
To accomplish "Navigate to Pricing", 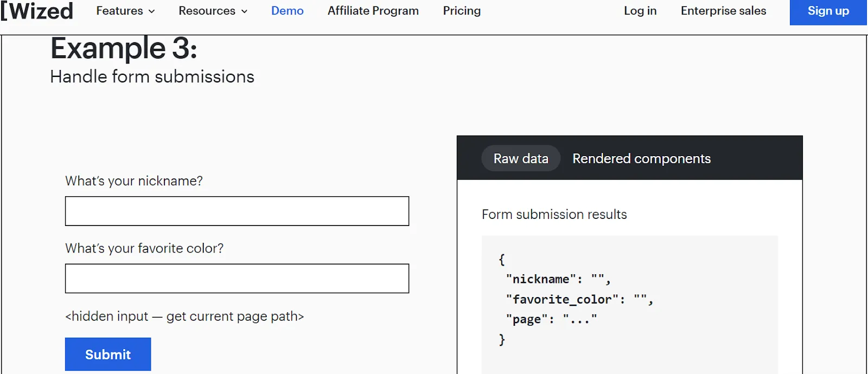I will [462, 11].
